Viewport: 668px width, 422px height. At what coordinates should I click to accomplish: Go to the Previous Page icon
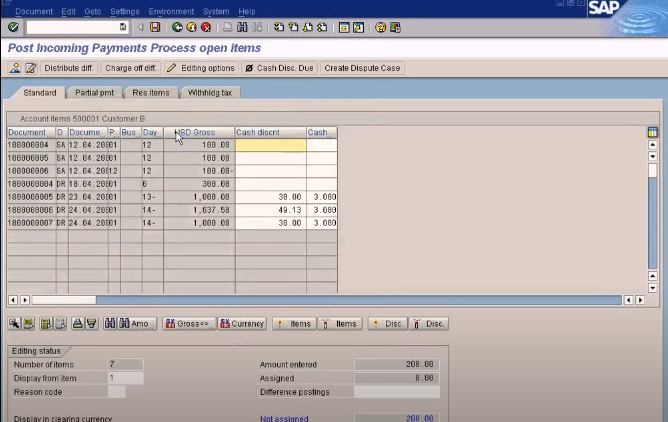[x=293, y=27]
